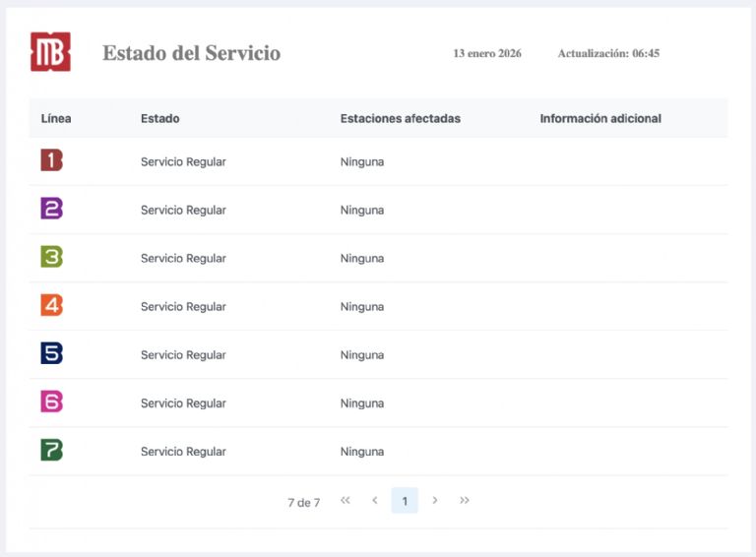The width and height of the screenshot is (756, 557).
Task: Click Servicio Regular in Line 6 row
Action: [x=183, y=403]
